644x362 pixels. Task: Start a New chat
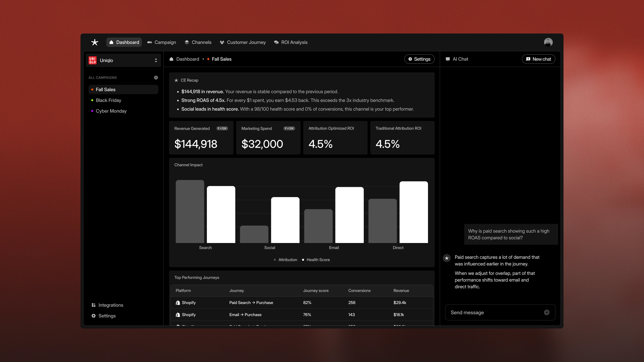tap(539, 59)
